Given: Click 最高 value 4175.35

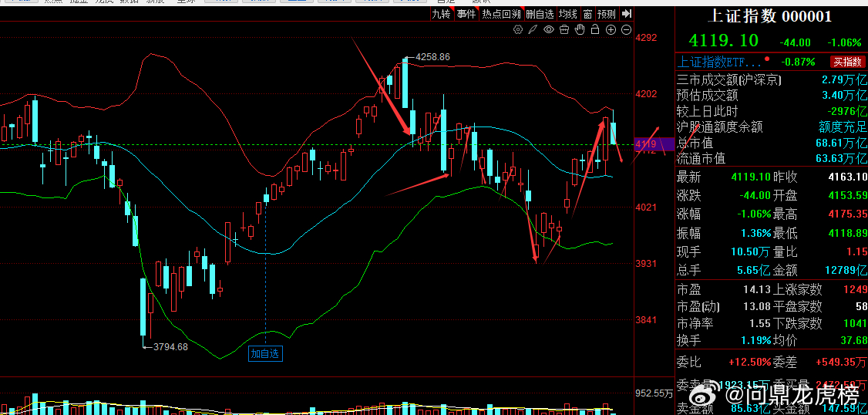Looking at the screenshot, I should [847, 214].
